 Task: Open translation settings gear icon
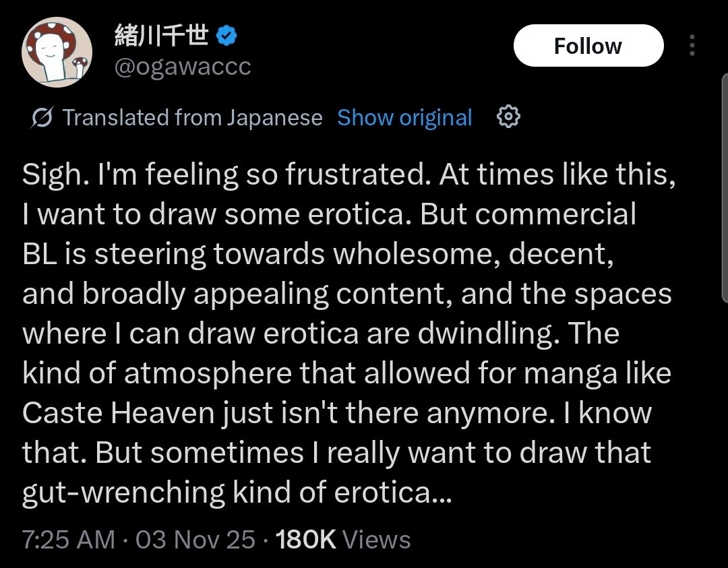508,118
